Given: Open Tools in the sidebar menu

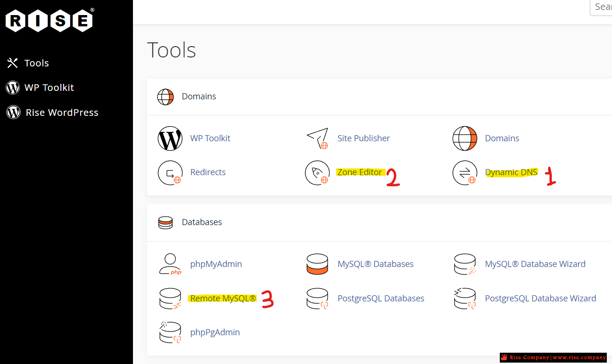Looking at the screenshot, I should [37, 63].
